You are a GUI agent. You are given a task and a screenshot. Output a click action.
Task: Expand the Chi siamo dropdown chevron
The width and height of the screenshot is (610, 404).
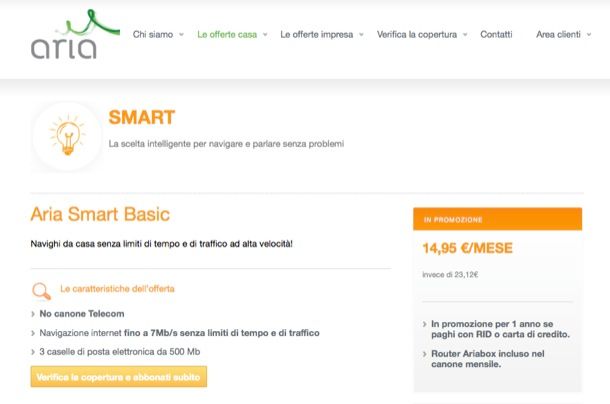point(181,35)
